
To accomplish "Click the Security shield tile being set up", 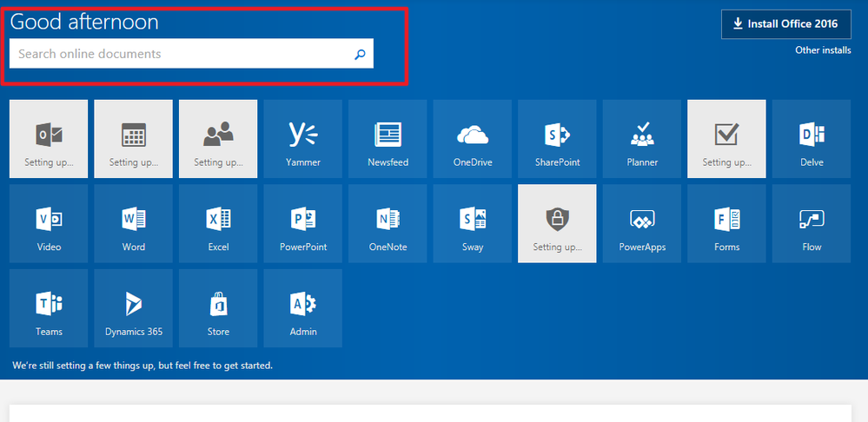I will (557, 223).
